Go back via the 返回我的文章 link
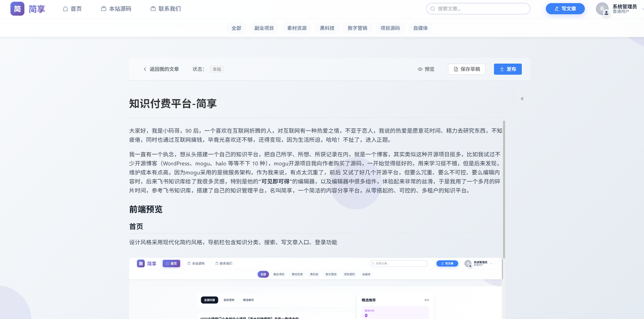 (x=164, y=69)
